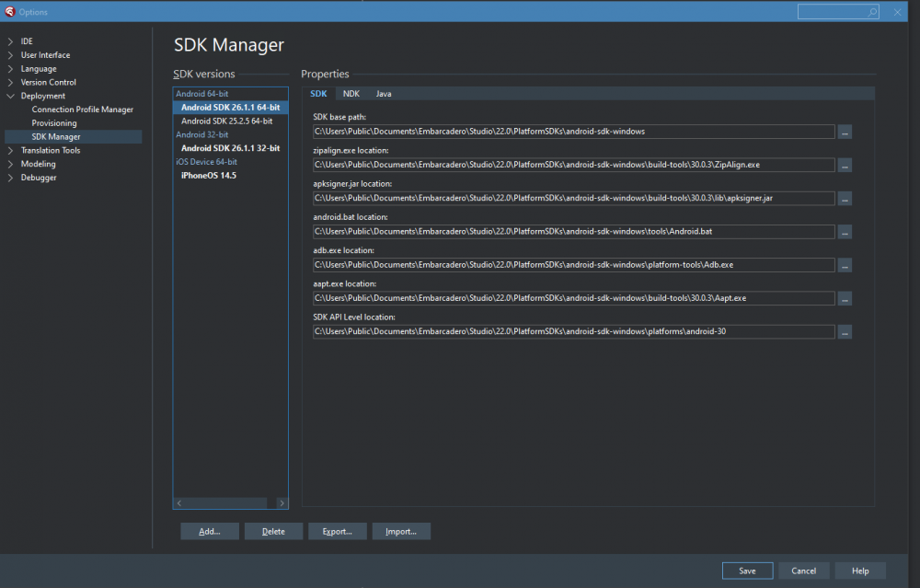Viewport: 920px width, 588px height.
Task: Click the Save button
Action: [747, 571]
